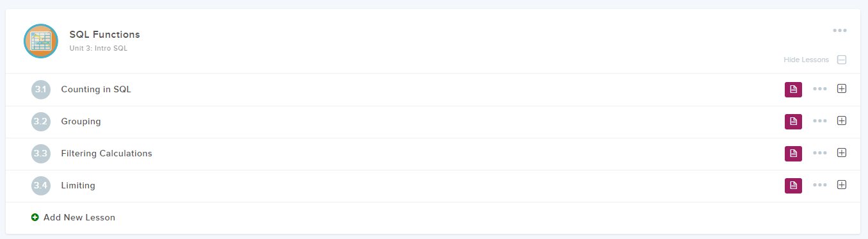The image size is (868, 239).
Task: Expand the Grouping lesson
Action: [842, 120]
